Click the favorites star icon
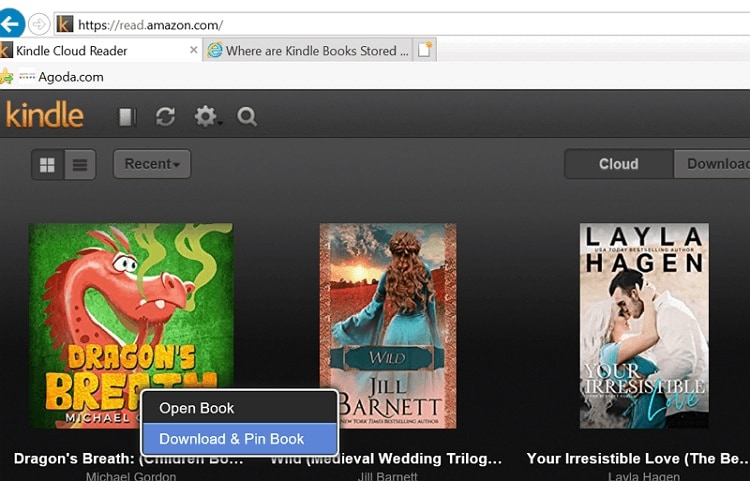 (6, 77)
